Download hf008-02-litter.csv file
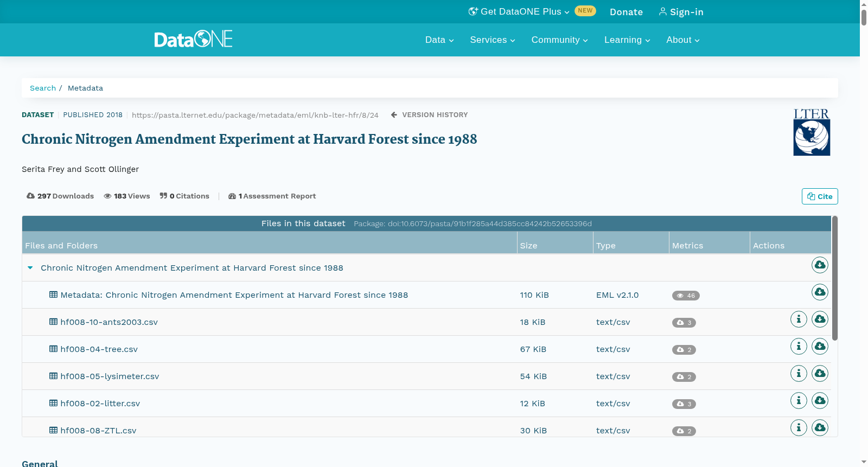The width and height of the screenshot is (868, 467). coord(820,401)
